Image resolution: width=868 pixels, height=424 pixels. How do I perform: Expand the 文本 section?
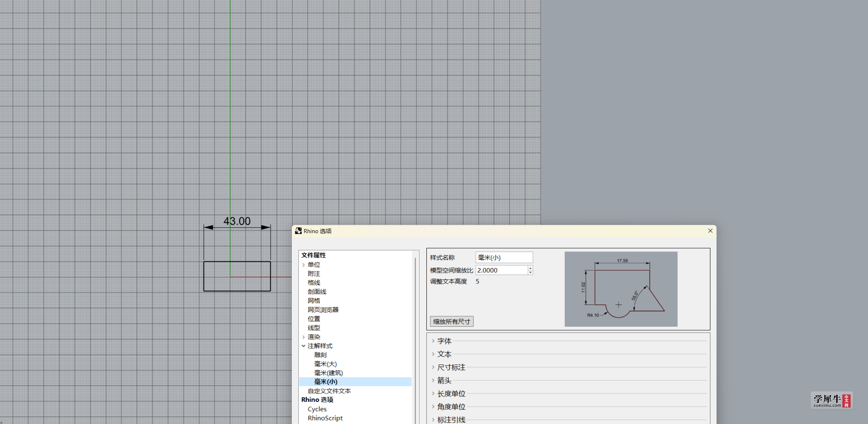pos(433,354)
